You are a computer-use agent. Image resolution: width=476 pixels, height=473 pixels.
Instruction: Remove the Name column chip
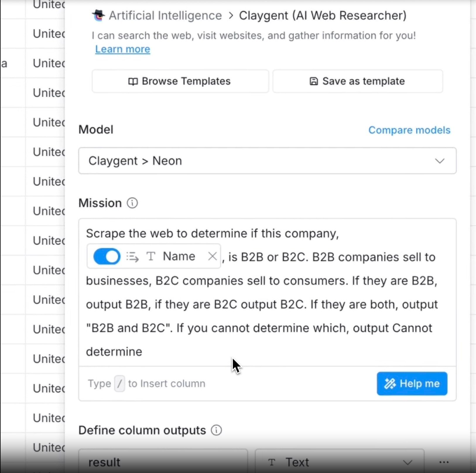click(x=212, y=256)
